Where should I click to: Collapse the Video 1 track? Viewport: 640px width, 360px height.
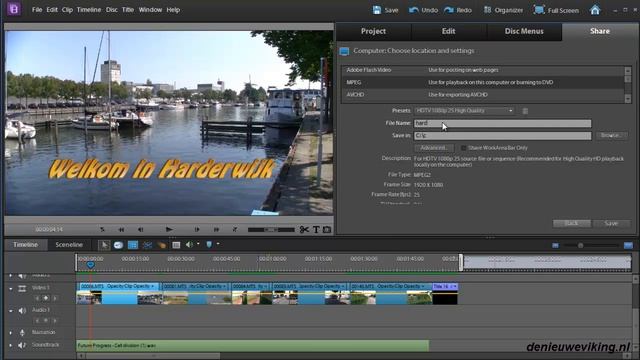[x=11, y=289]
